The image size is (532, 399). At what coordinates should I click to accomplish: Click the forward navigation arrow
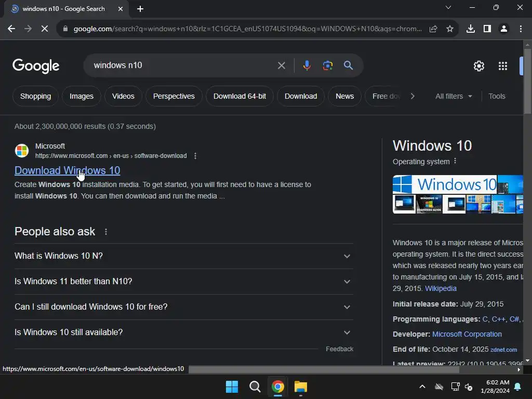coord(28,29)
